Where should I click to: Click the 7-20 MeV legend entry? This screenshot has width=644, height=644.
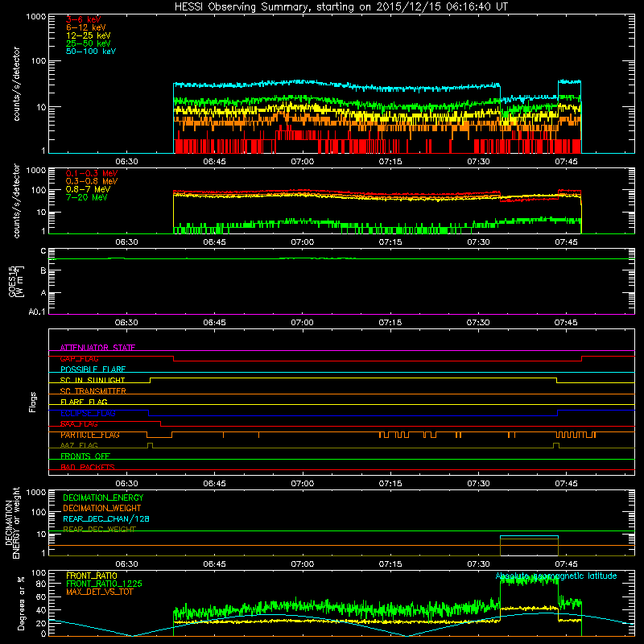click(x=87, y=197)
